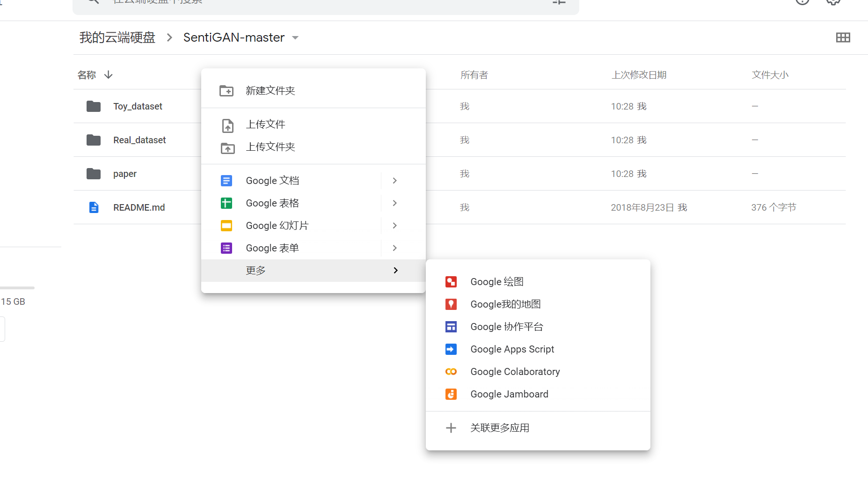The image size is (868, 485).
Task: Toggle the 名称 column sort direction
Action: coord(108,75)
